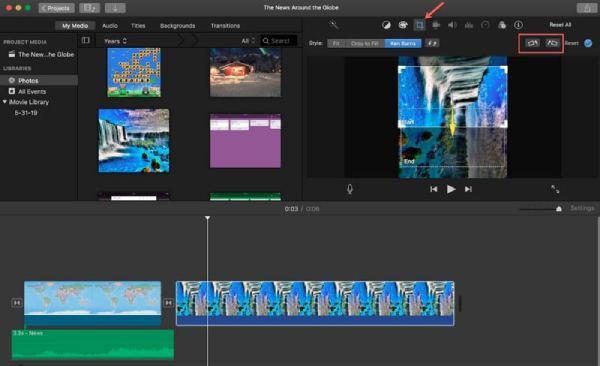Click the media Search field
This screenshot has height=366, width=600.
pyautogui.click(x=279, y=41)
